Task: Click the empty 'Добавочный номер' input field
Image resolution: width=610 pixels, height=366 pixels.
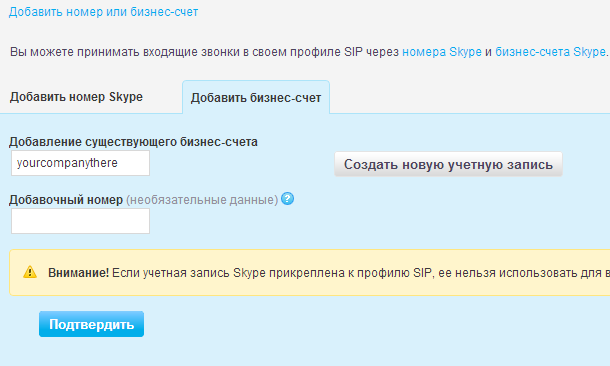Action: (81, 221)
